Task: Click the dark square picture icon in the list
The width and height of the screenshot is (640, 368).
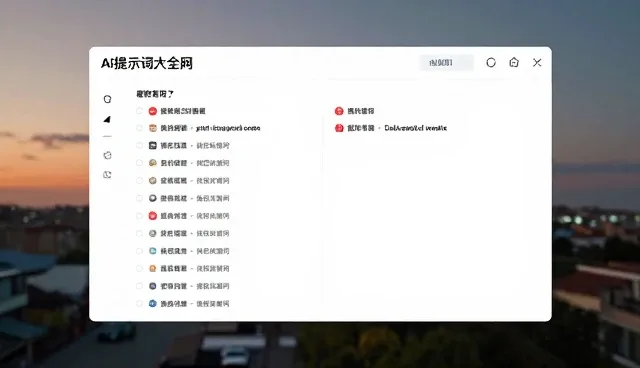Action: (153, 145)
